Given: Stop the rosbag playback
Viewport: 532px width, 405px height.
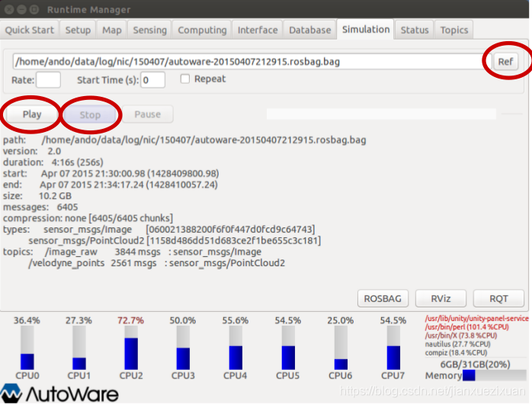Looking at the screenshot, I should pyautogui.click(x=90, y=114).
